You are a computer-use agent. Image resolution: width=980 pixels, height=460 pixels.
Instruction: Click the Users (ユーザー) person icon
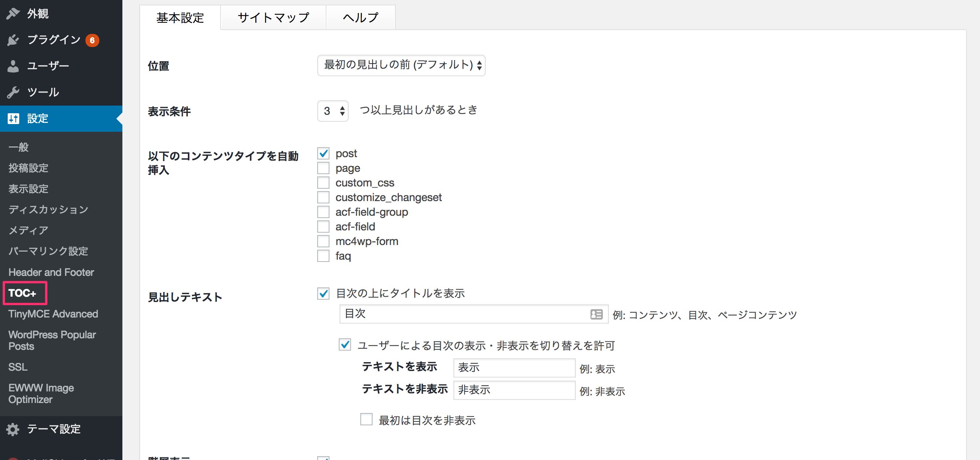click(x=13, y=66)
